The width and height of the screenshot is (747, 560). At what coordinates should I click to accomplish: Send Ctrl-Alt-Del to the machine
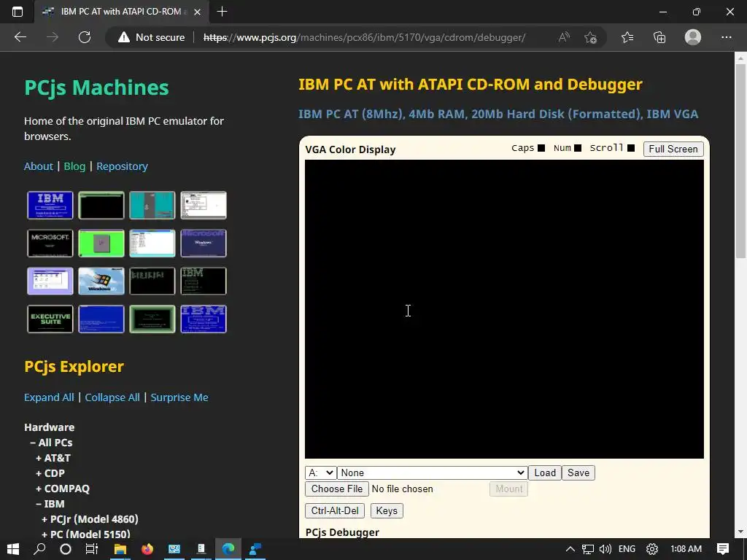[x=335, y=510]
